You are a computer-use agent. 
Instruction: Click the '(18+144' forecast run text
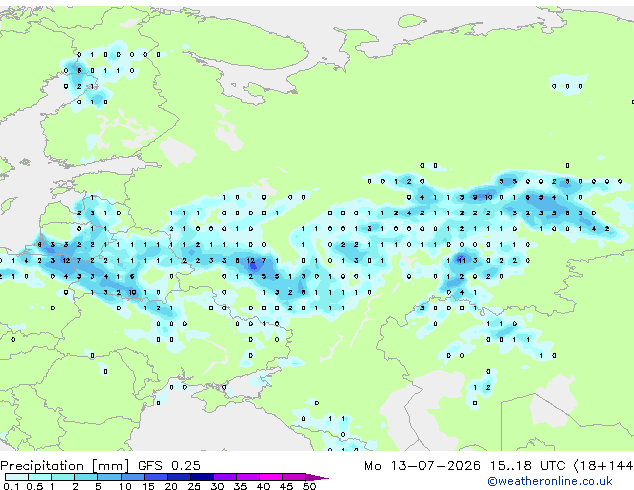pos(603,466)
